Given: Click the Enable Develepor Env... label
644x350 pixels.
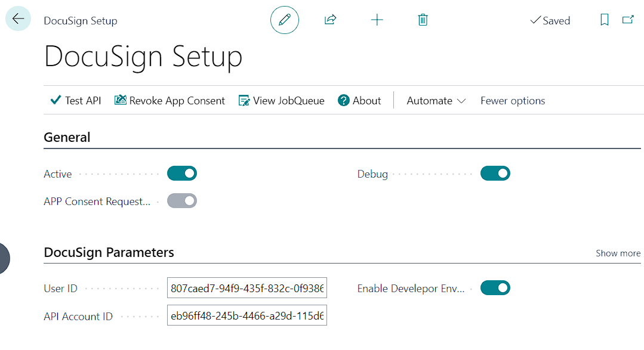Looking at the screenshot, I should (411, 289).
